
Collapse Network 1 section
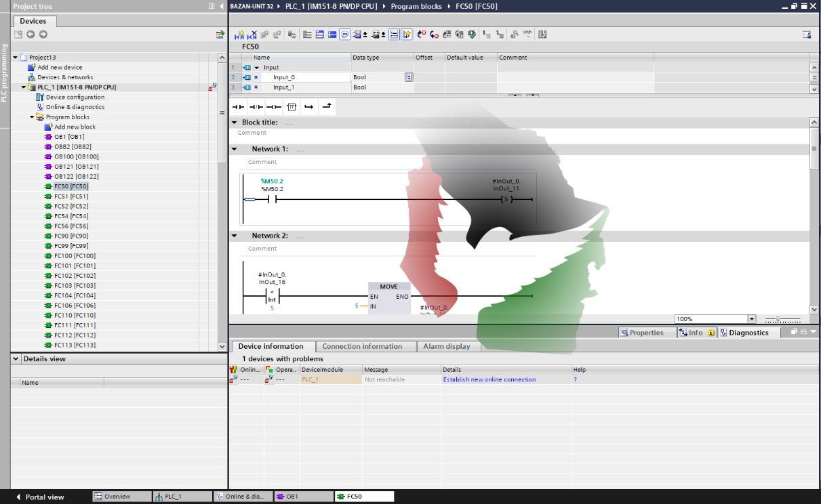[235, 149]
